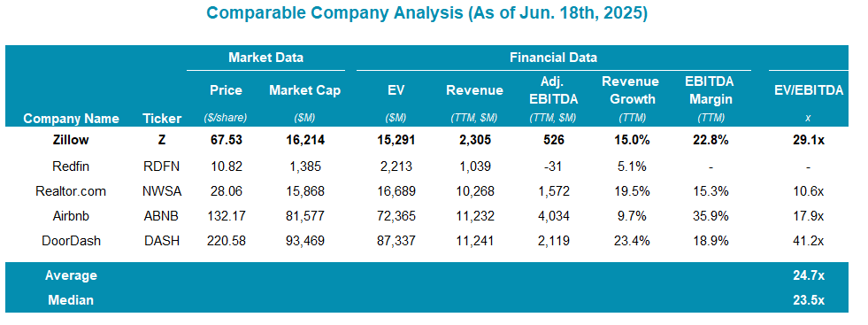This screenshot has width=868, height=325.
Task: Click the Market Cap column header
Action: 305,91
